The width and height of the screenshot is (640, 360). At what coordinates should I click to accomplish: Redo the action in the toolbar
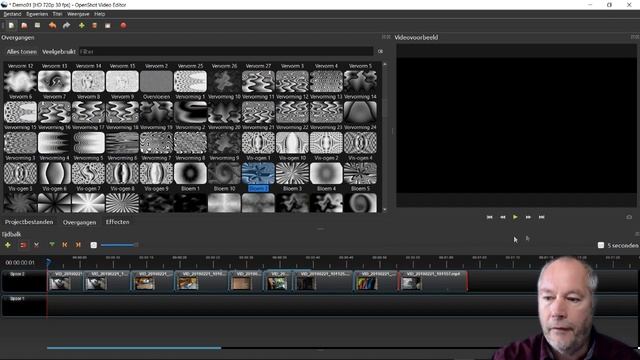(x=66, y=25)
